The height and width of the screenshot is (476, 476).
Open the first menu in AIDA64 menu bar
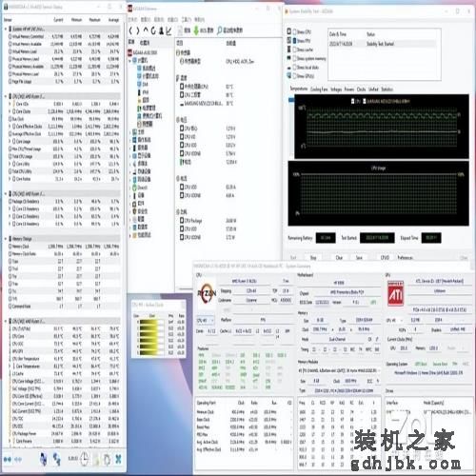click(x=132, y=19)
